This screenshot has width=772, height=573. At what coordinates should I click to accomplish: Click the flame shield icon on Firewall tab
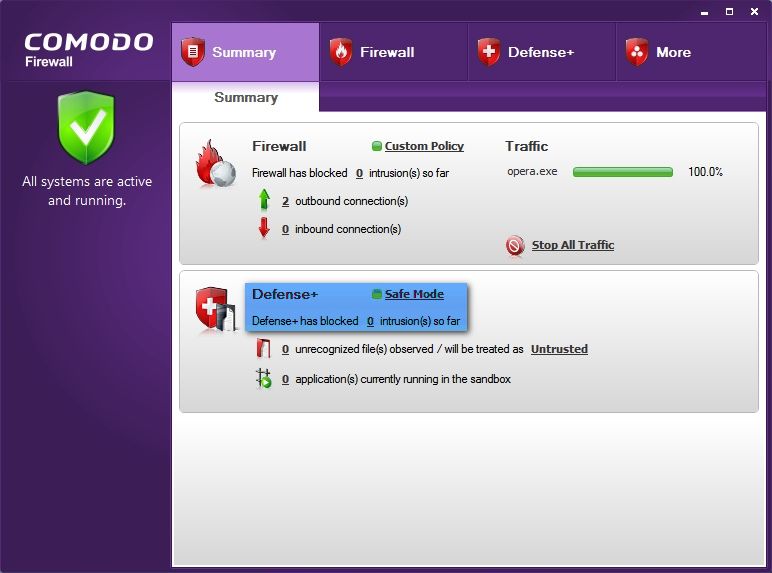341,51
